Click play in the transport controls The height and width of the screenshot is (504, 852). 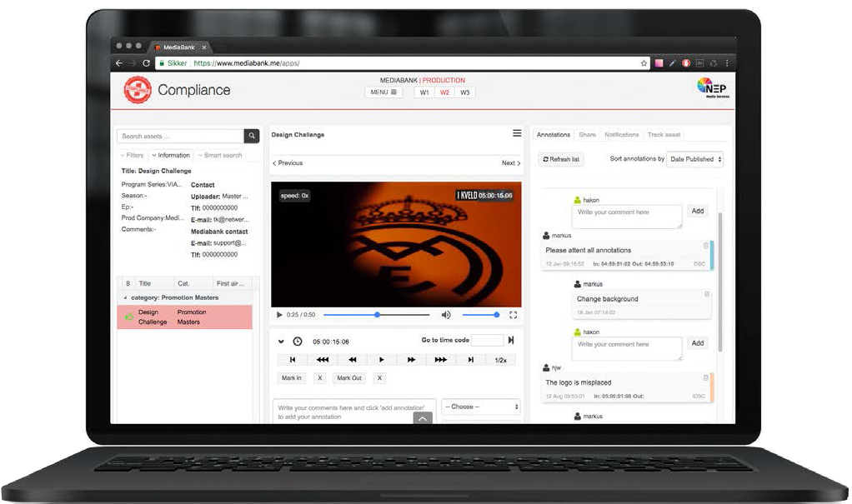382,360
